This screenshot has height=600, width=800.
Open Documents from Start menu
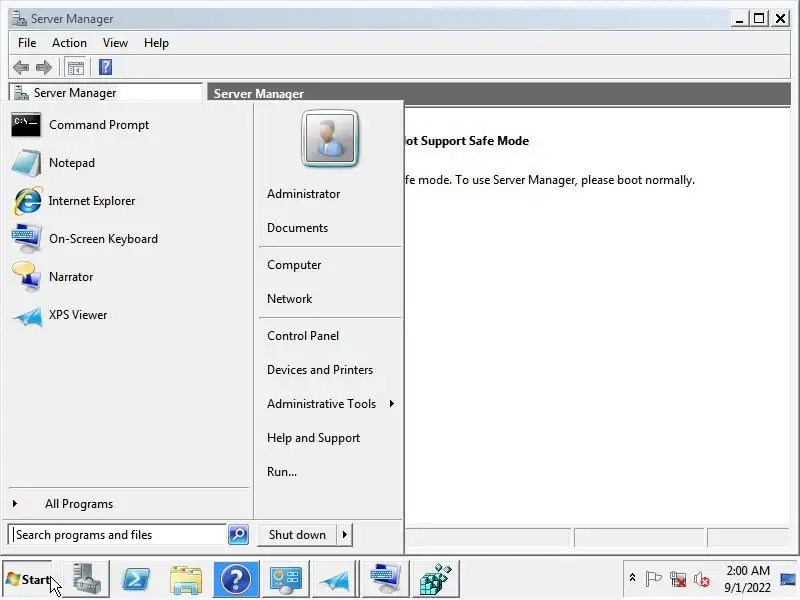pos(297,228)
